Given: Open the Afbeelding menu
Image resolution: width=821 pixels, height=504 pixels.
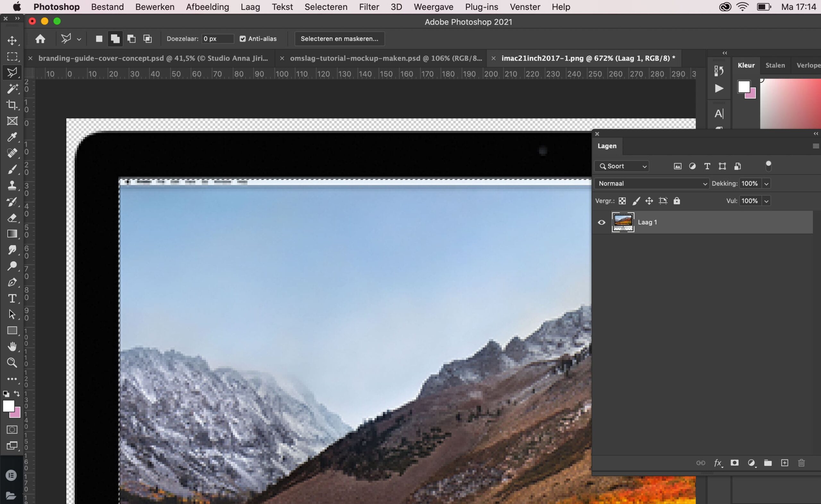Looking at the screenshot, I should 207,7.
